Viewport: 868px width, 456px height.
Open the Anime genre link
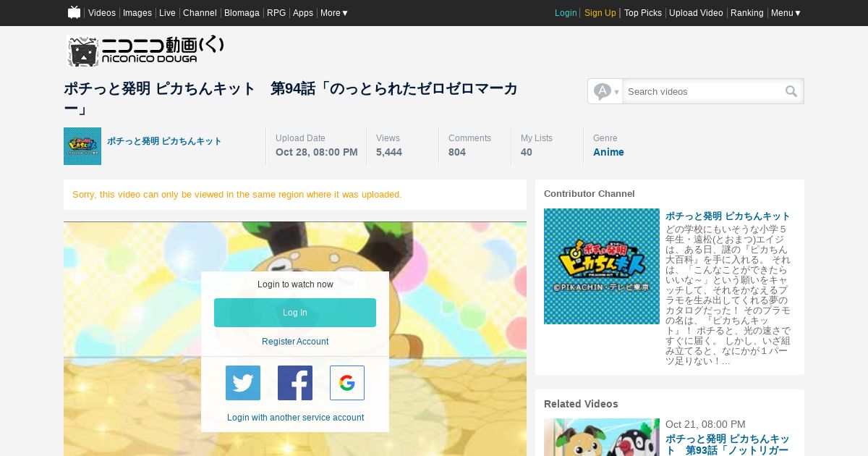click(x=608, y=152)
